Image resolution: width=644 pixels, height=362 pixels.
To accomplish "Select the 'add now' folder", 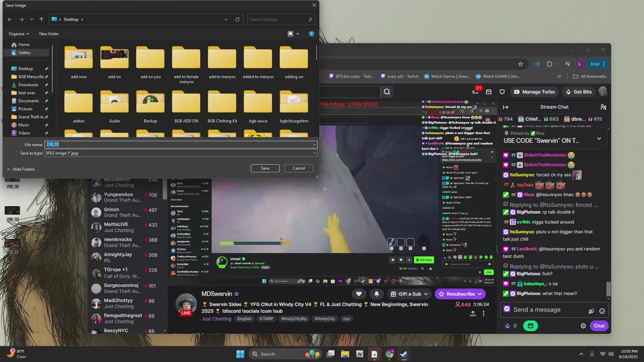I will pyautogui.click(x=78, y=62).
